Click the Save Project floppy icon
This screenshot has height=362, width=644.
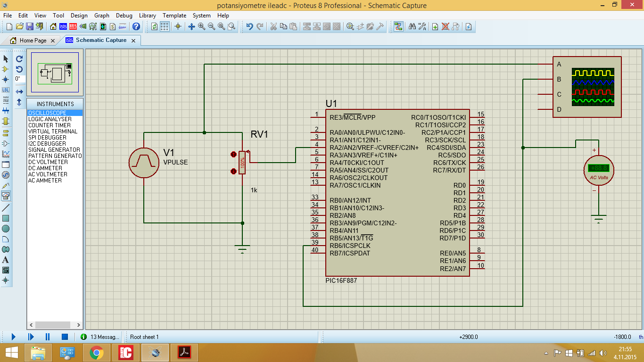(29, 26)
